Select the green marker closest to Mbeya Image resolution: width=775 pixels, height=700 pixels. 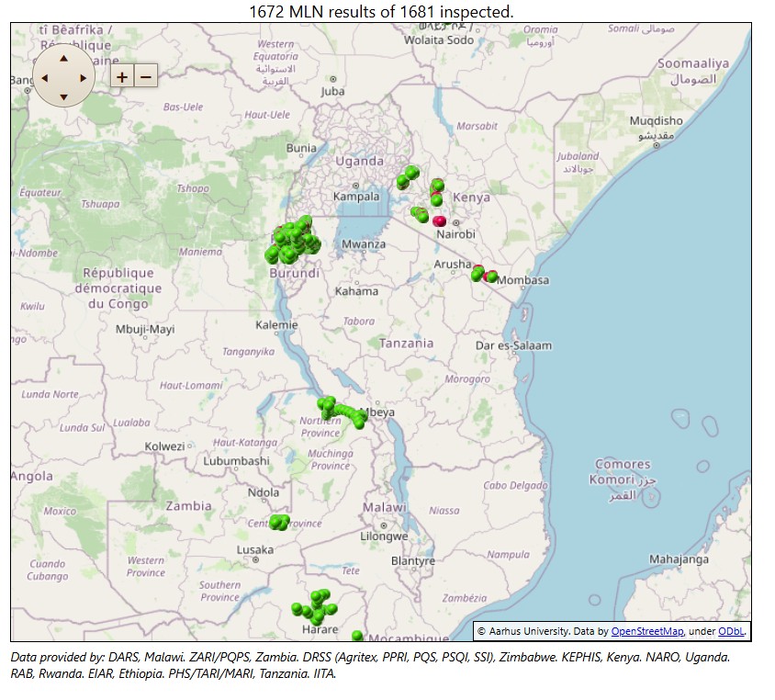(x=358, y=422)
